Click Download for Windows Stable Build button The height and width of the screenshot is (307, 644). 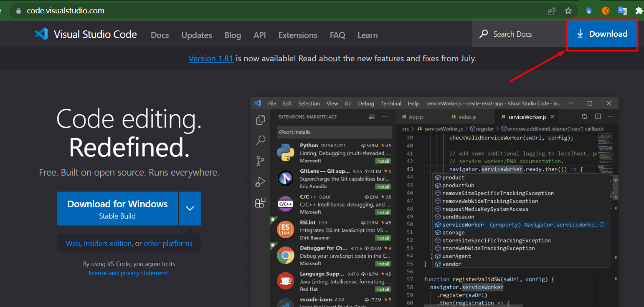[117, 209]
